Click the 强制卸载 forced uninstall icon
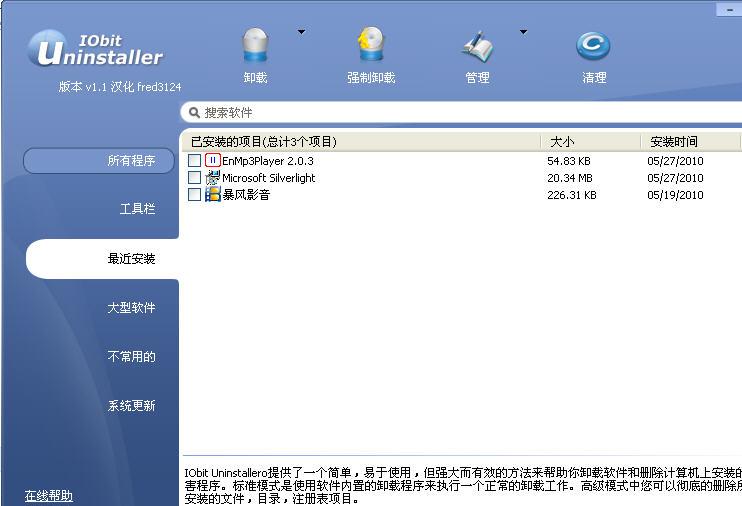 click(371, 44)
